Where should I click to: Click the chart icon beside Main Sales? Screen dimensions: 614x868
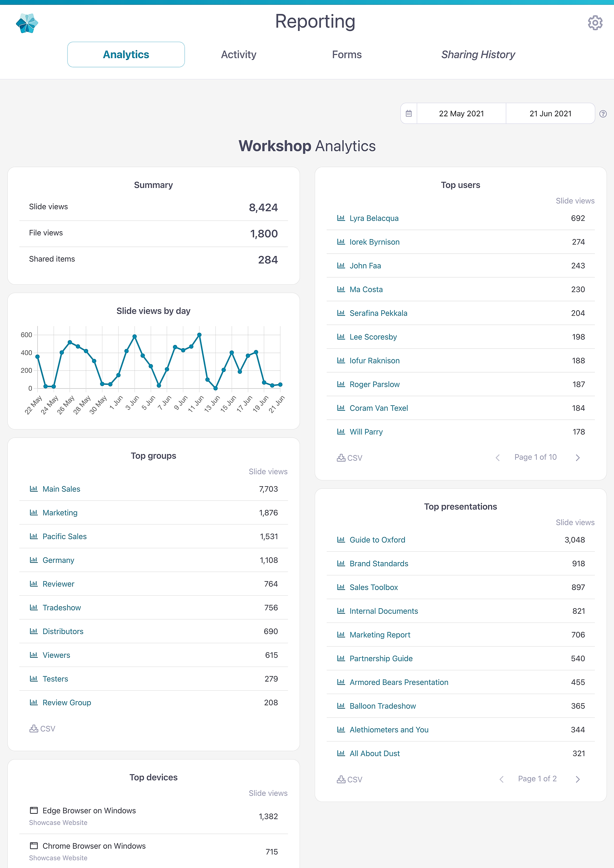pos(34,489)
